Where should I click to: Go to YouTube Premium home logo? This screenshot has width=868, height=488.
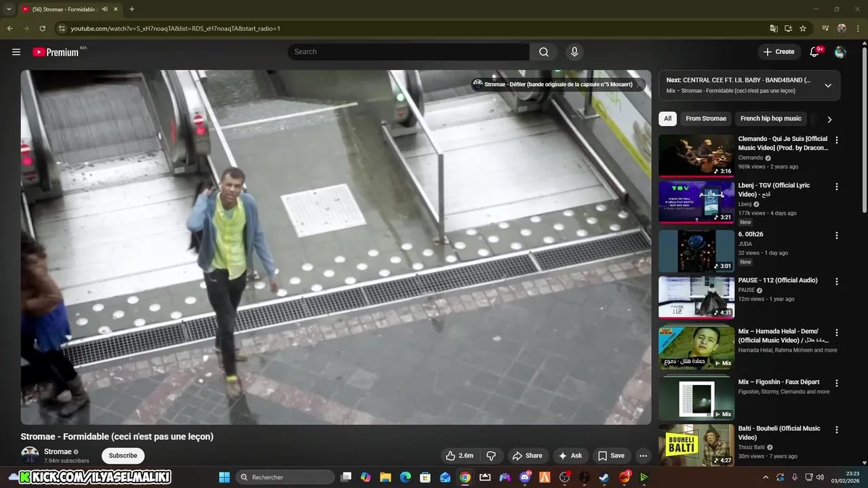coord(56,52)
